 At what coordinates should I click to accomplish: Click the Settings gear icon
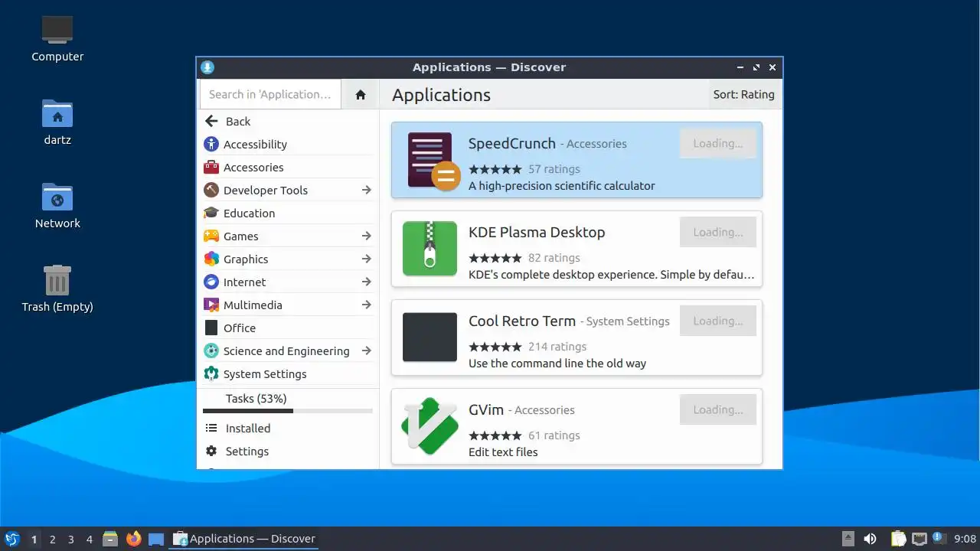211,451
